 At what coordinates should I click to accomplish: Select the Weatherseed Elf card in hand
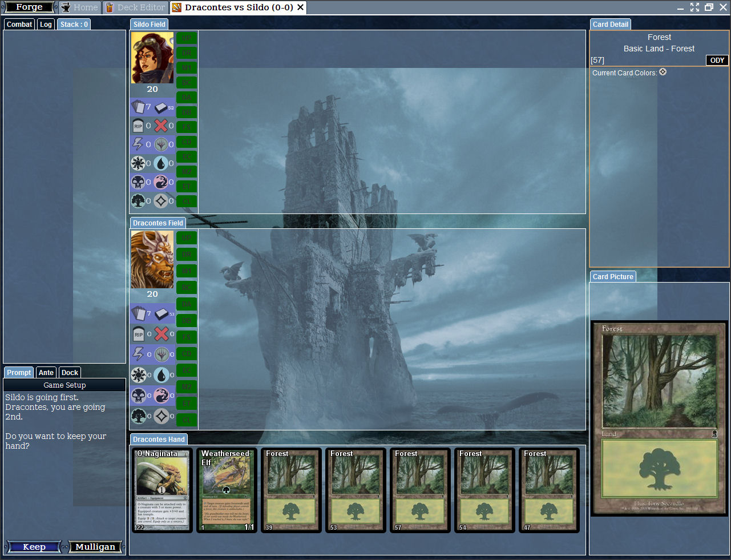227,490
